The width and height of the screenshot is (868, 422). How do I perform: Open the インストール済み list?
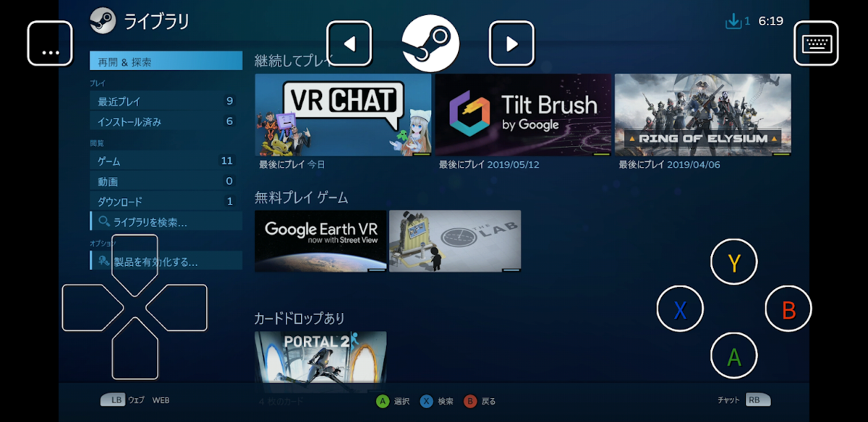[x=166, y=121]
